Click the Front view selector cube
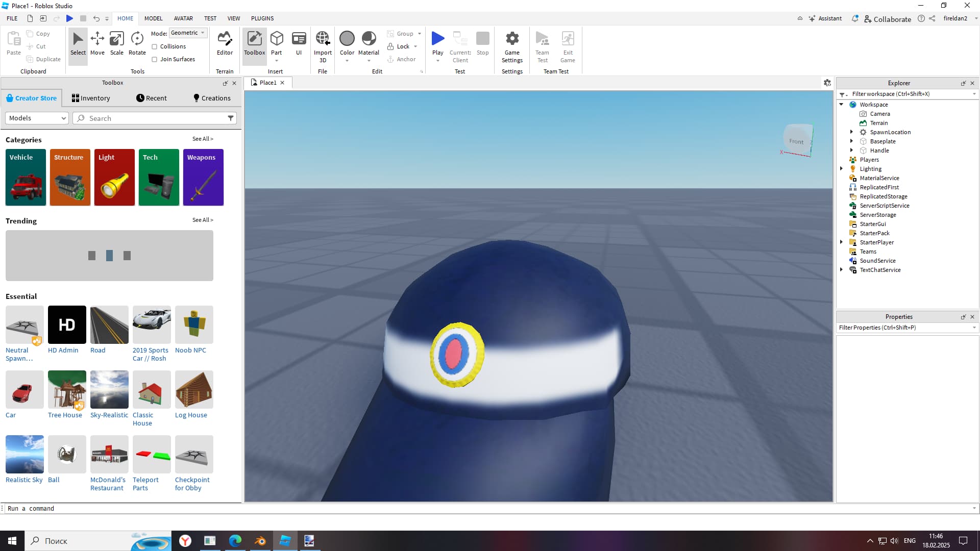The height and width of the screenshot is (551, 980). pyautogui.click(x=797, y=140)
